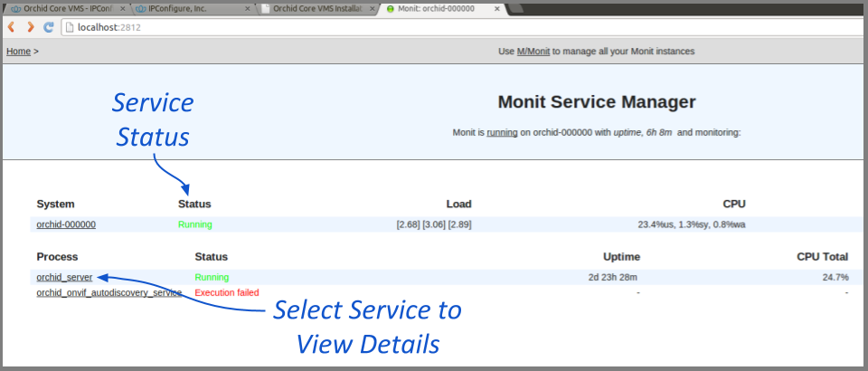Screen dimensions: 868x371
Task: Click uptime value 2d 23h 28m
Action: 614,277
